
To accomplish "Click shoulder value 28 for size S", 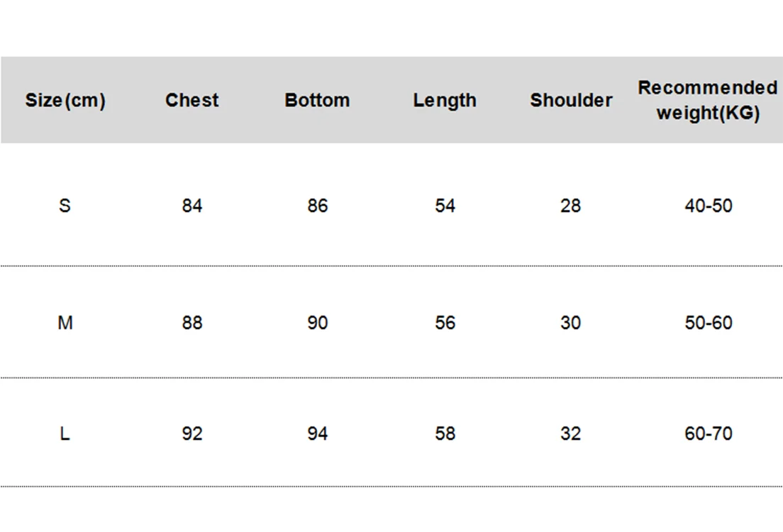I will (570, 206).
